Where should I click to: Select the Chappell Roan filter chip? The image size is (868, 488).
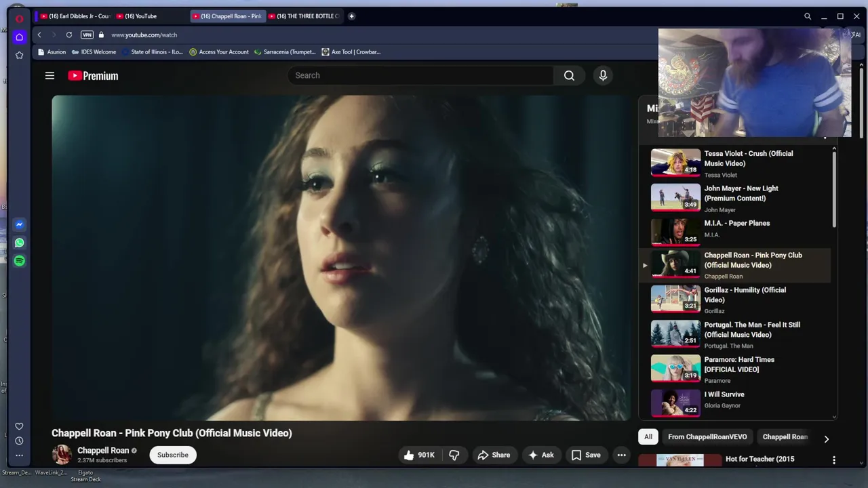click(x=785, y=436)
